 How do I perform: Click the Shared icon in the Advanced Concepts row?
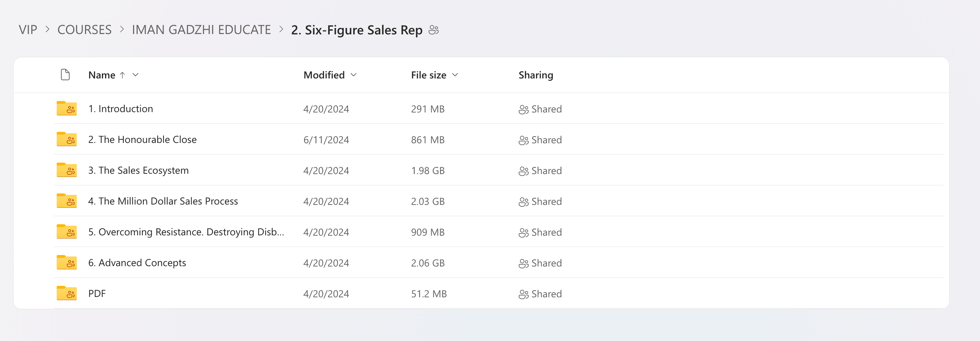523,263
